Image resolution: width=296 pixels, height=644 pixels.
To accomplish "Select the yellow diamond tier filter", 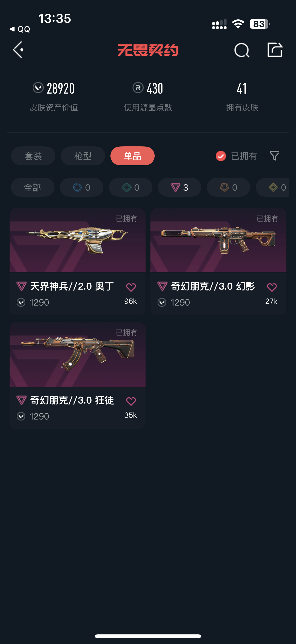I will 272,187.
